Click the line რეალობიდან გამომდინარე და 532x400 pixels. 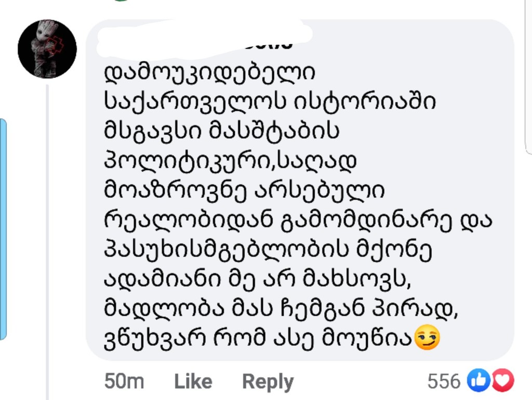click(298, 221)
